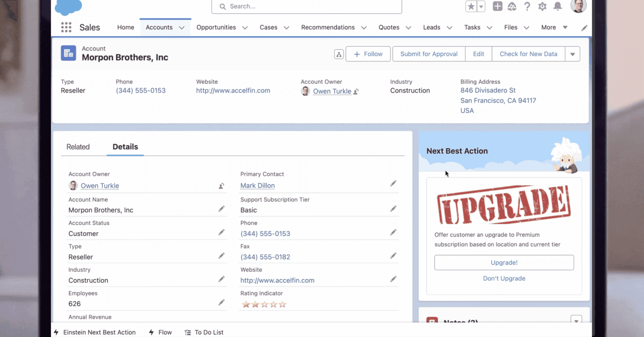
Task: Expand the Leads tab dropdown chevron
Action: click(449, 28)
